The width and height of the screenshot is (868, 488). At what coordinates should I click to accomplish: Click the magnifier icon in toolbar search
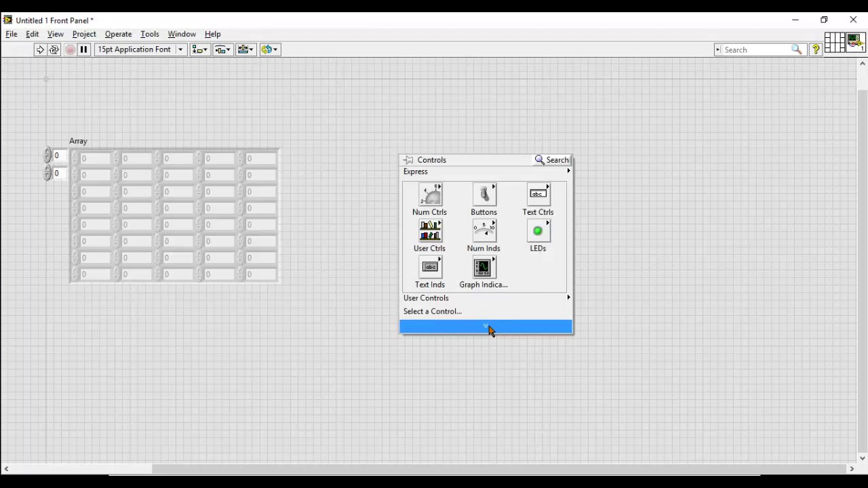tap(797, 49)
